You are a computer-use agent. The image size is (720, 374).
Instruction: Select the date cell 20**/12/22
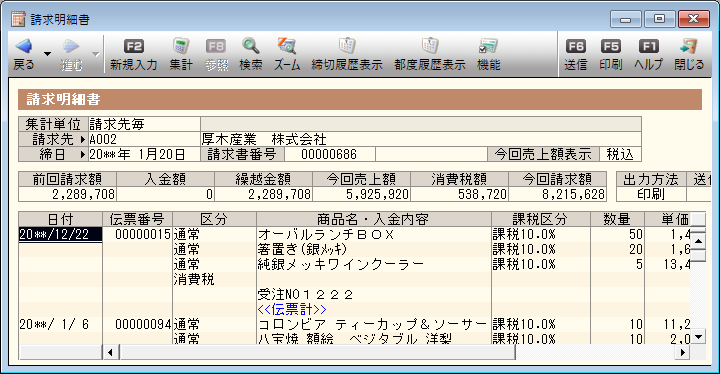(x=60, y=234)
